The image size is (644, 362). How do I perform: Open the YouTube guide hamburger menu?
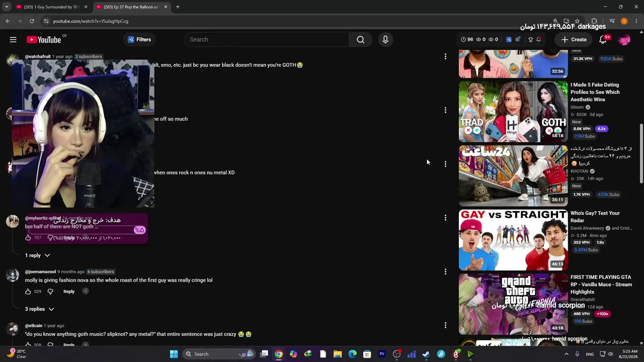(x=13, y=40)
